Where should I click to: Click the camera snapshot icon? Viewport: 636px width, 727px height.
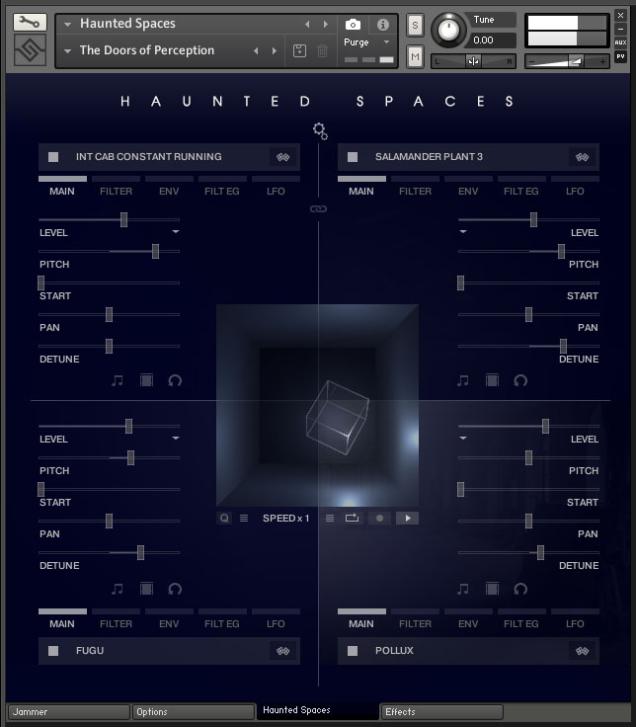tap(353, 24)
